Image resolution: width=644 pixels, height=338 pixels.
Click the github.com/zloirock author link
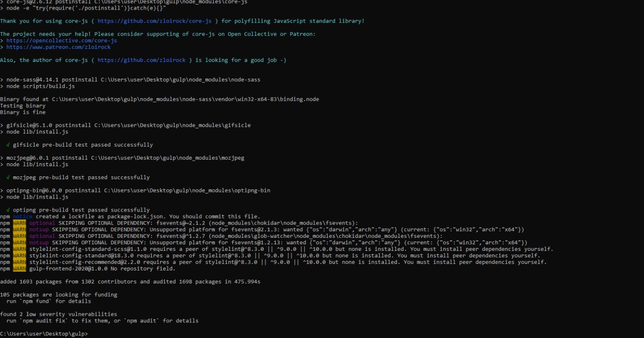[x=141, y=60]
